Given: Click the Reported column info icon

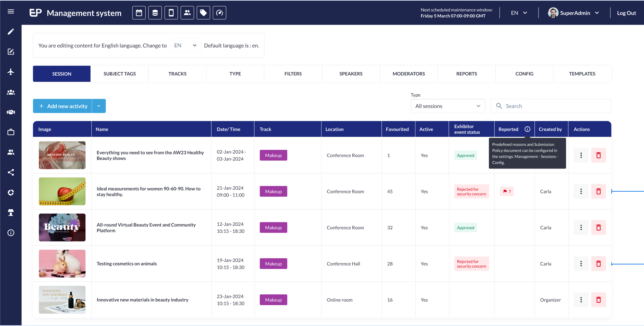Looking at the screenshot, I should pyautogui.click(x=527, y=129).
